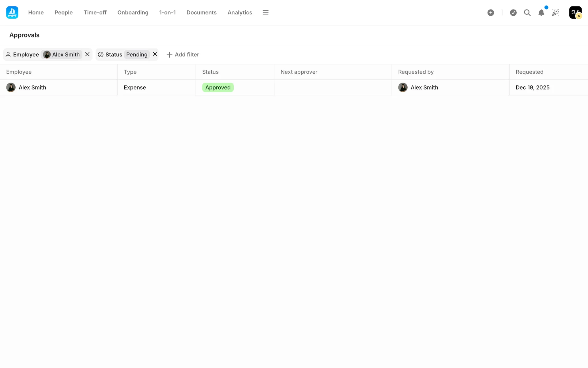Open the user profile avatar

click(575, 13)
